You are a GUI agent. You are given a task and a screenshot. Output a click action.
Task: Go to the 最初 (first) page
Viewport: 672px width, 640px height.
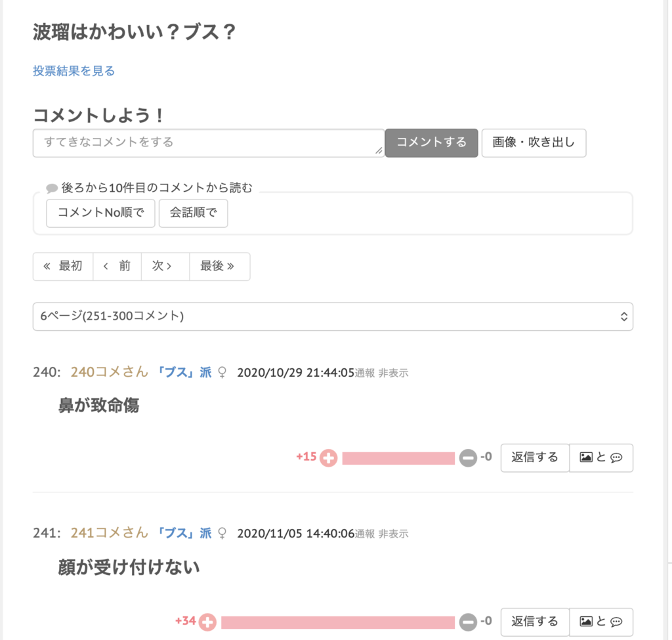(63, 267)
